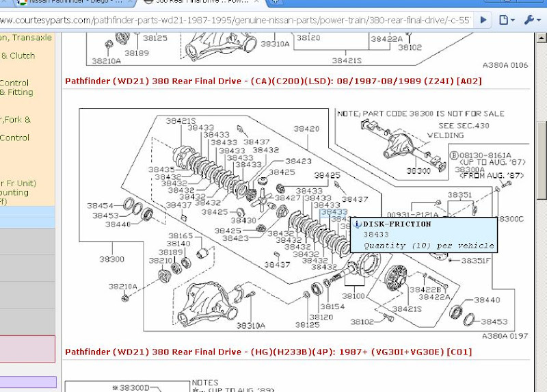This screenshot has height=392, width=547.
Task: Switch to the Nissan Pathfinder - Diego tab
Action: point(75,2)
